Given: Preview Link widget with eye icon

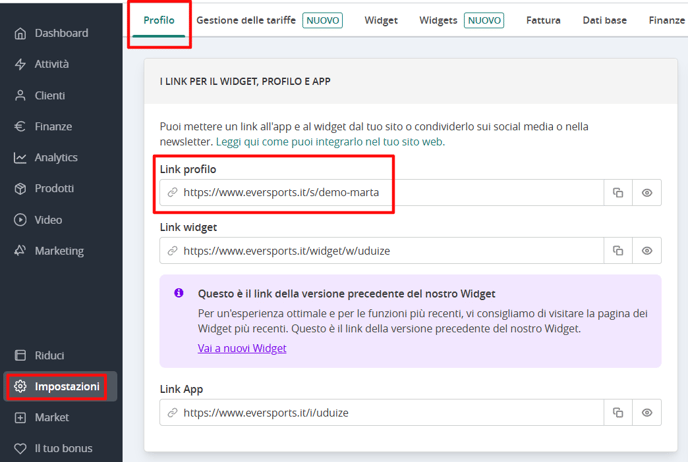Looking at the screenshot, I should (x=647, y=251).
